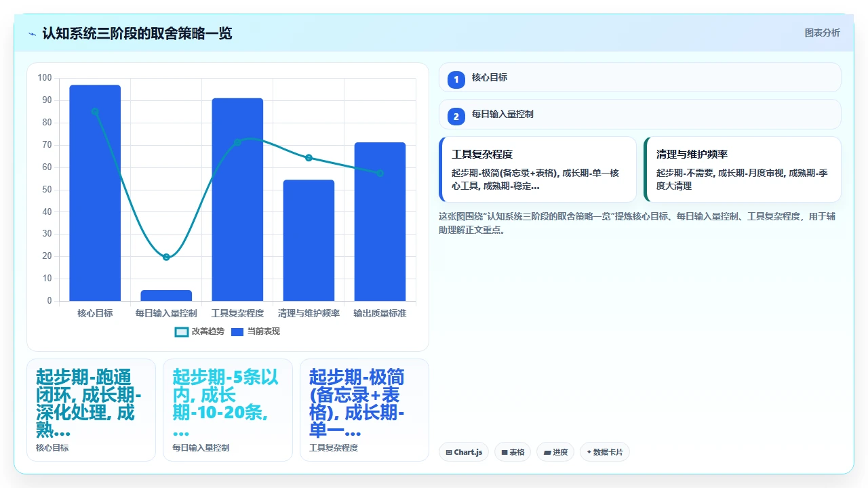The image size is (868, 488).
Task: Open the 工具复杂程度 detail card
Action: pos(538,169)
